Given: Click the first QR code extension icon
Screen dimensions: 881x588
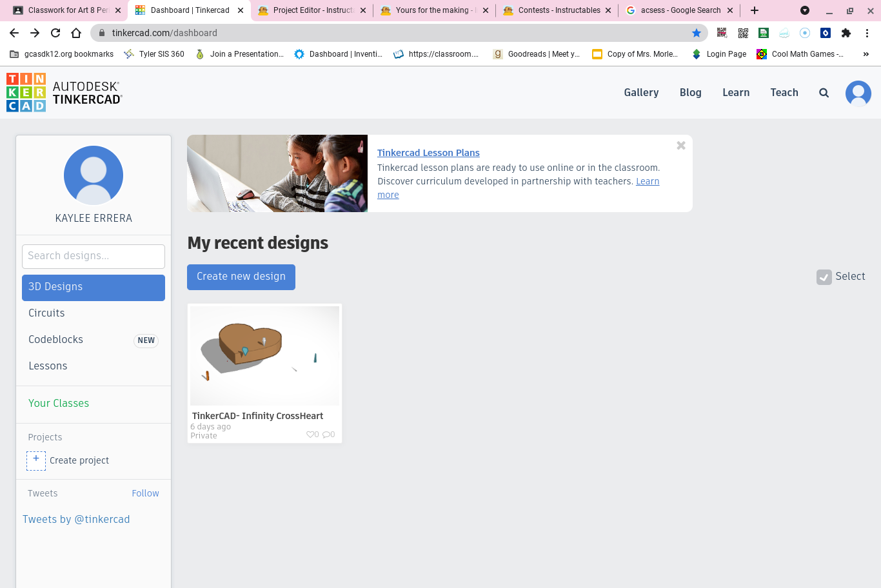Looking at the screenshot, I should (x=722, y=33).
